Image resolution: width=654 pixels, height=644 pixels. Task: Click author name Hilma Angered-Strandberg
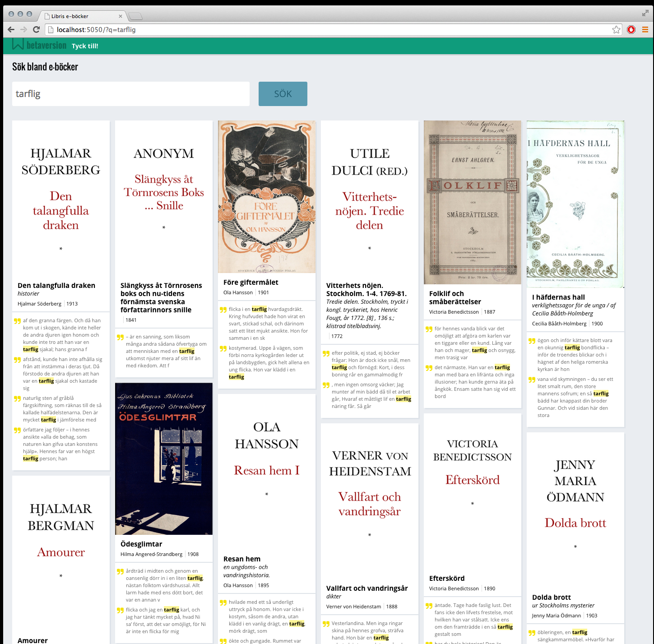(x=151, y=554)
